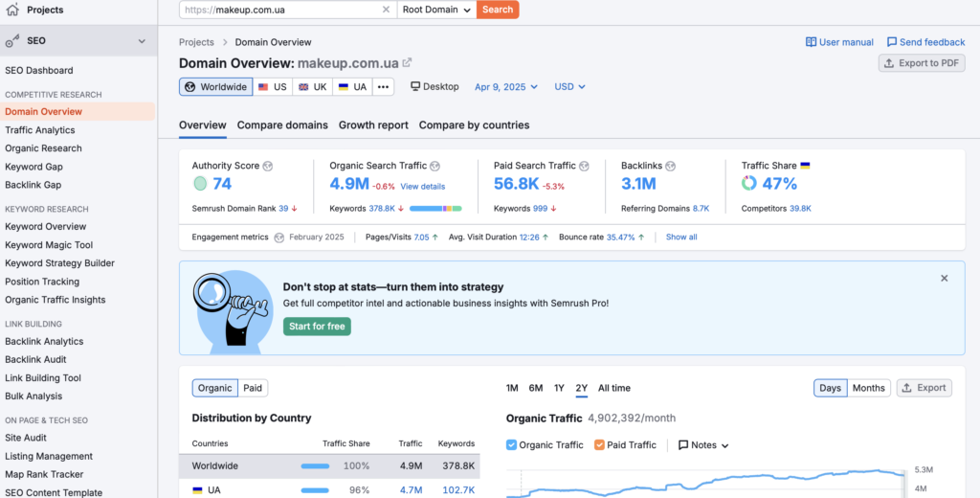Viewport: 980px width, 498px height.
Task: Click the Worldwide globe icon
Action: 190,87
